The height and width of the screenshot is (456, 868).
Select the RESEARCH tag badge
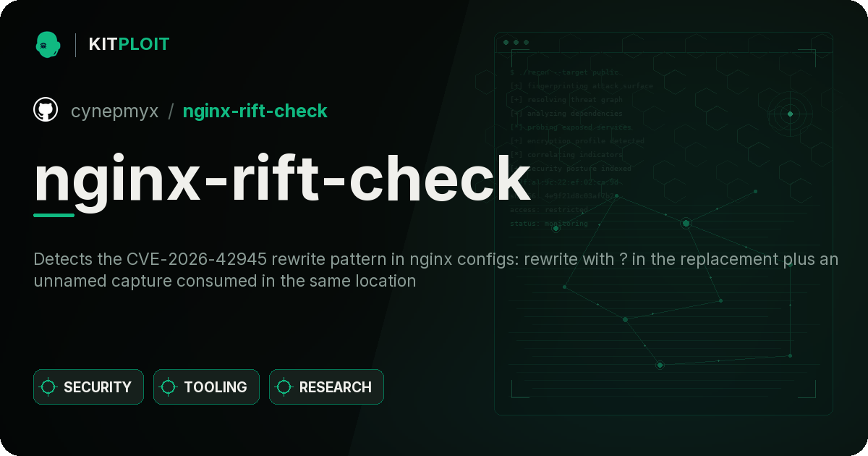pyautogui.click(x=326, y=387)
